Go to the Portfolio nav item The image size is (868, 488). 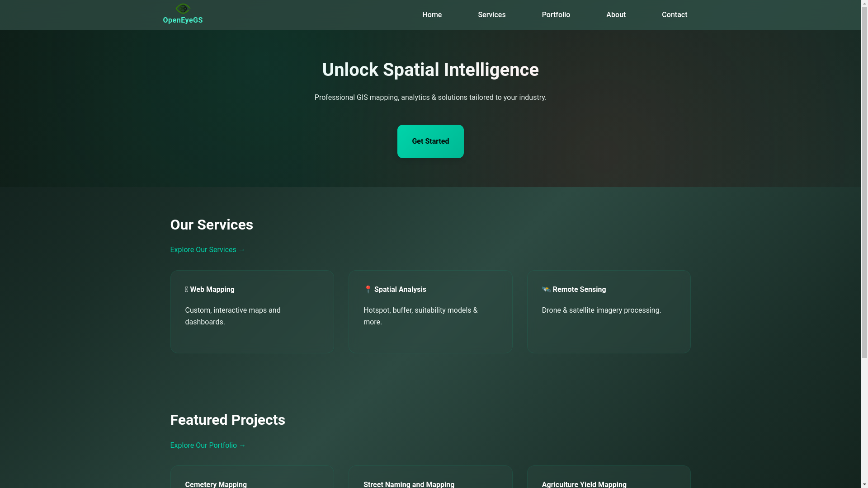pos(556,15)
